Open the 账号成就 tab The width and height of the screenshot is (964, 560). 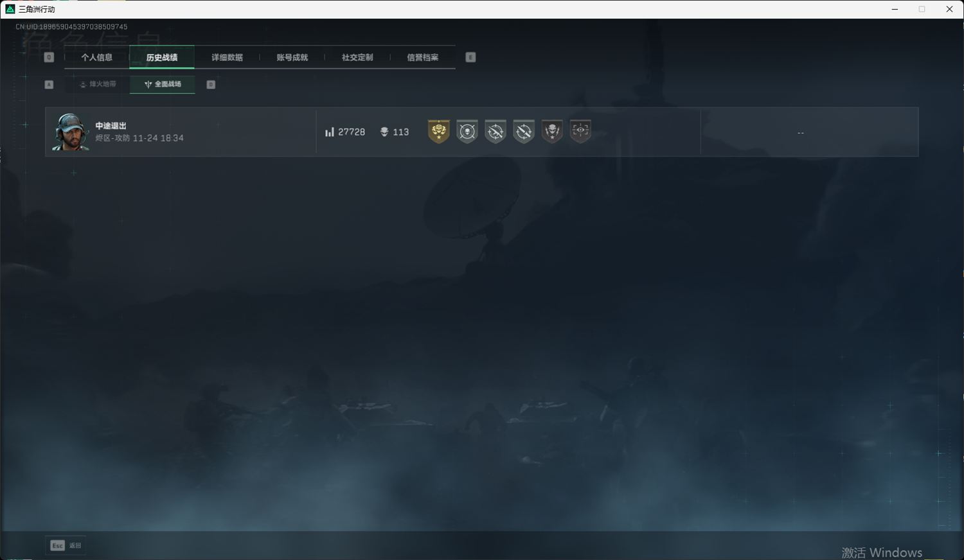point(292,57)
